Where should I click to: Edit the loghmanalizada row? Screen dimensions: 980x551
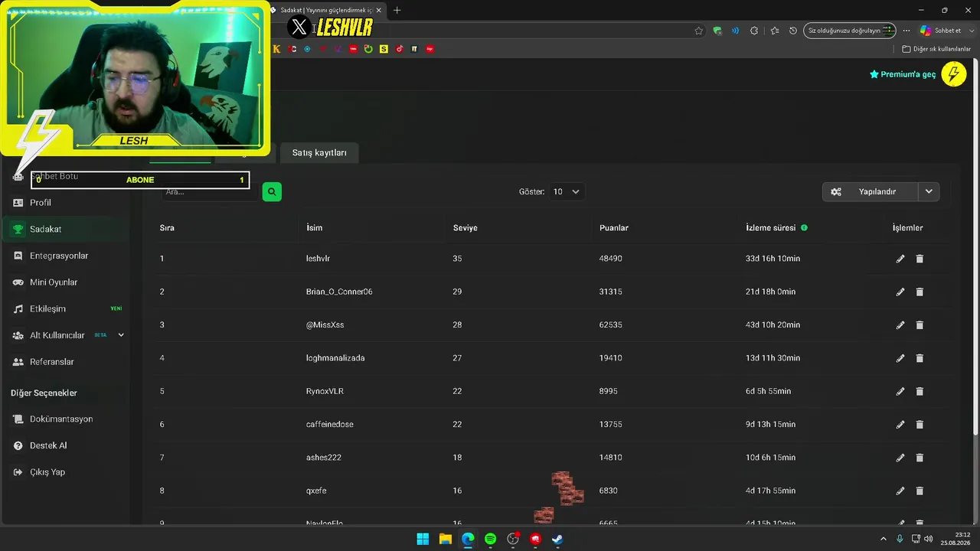pyautogui.click(x=900, y=358)
